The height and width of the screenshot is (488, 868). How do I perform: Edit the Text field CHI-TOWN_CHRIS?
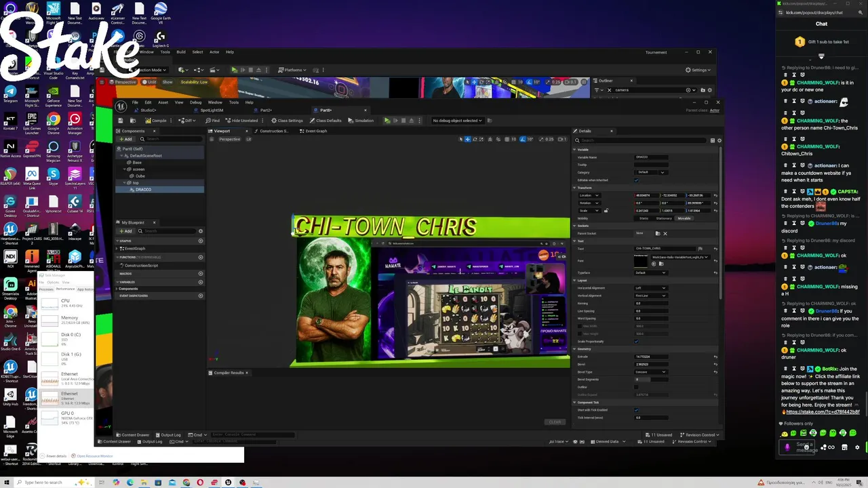point(665,249)
